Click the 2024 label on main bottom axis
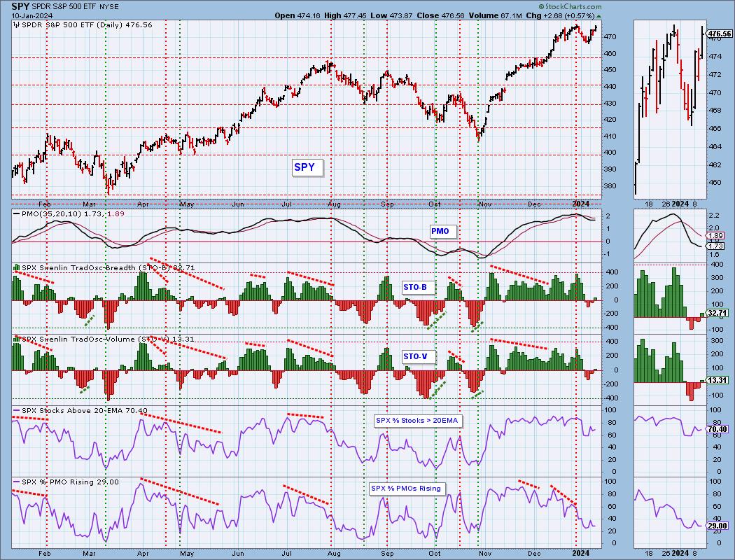 point(581,554)
